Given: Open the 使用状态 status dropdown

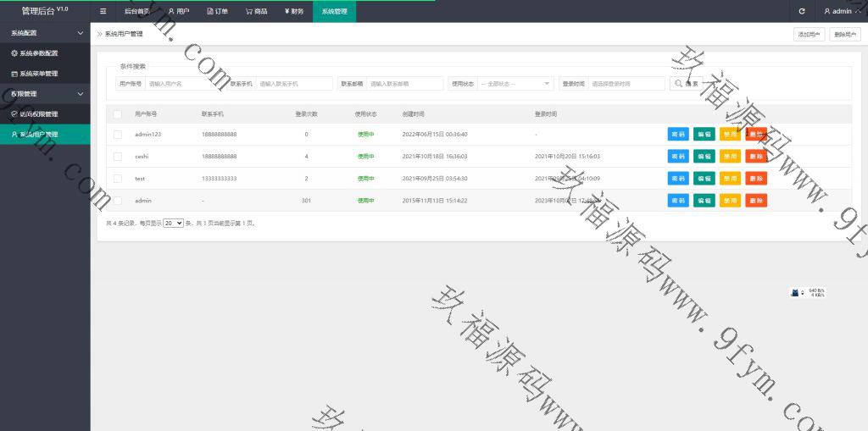Looking at the screenshot, I should pos(515,84).
